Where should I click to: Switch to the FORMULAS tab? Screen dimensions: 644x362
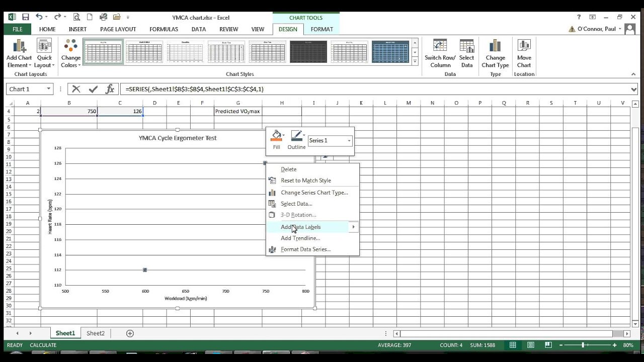(x=164, y=29)
